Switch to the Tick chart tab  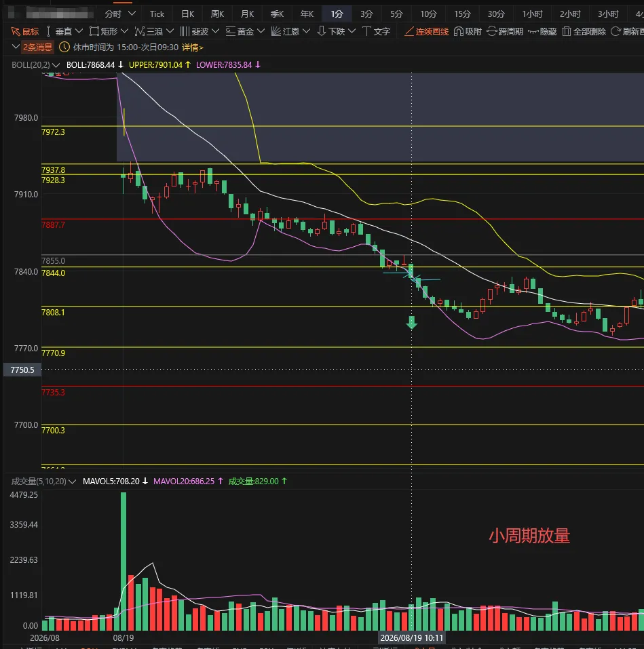157,14
